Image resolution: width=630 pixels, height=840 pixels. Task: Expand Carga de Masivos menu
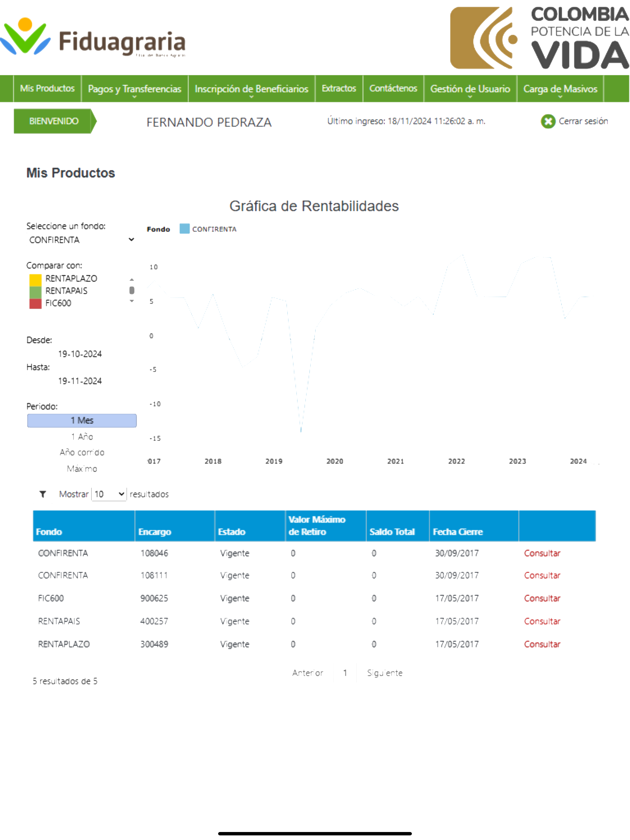[560, 89]
